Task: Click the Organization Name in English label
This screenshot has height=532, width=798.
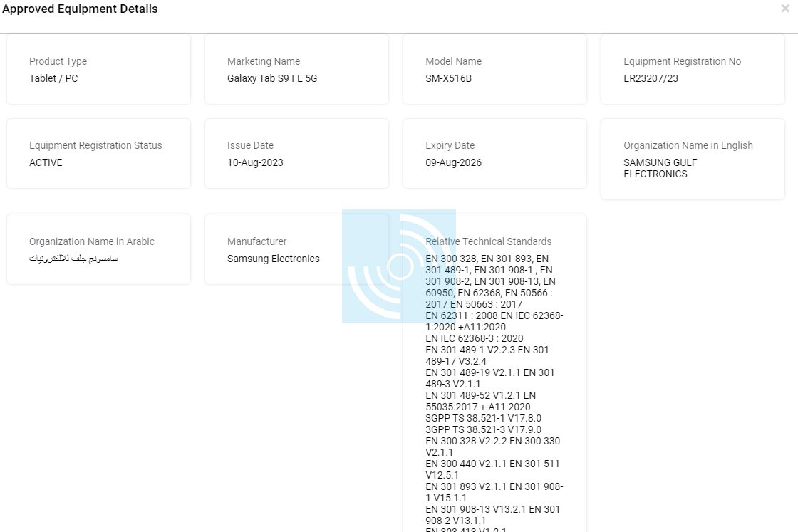Action: click(688, 145)
